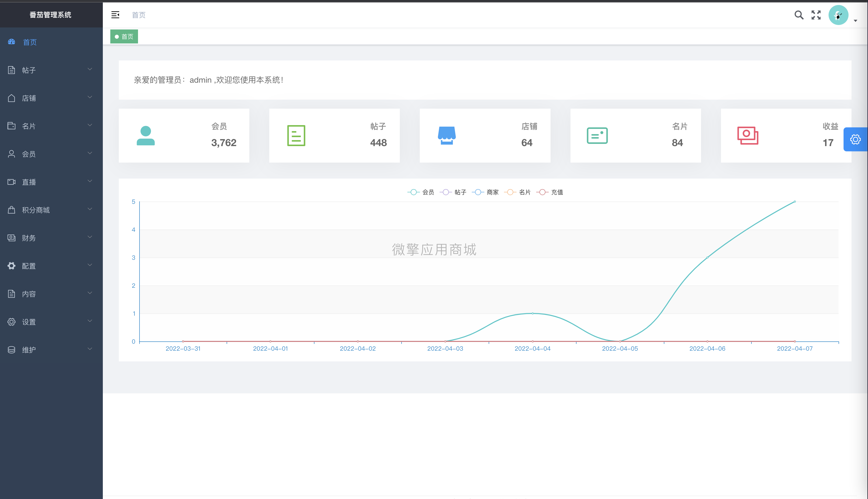The width and height of the screenshot is (868, 499).
Task: Open the 积分商城 sidebar menu item
Action: 51,210
